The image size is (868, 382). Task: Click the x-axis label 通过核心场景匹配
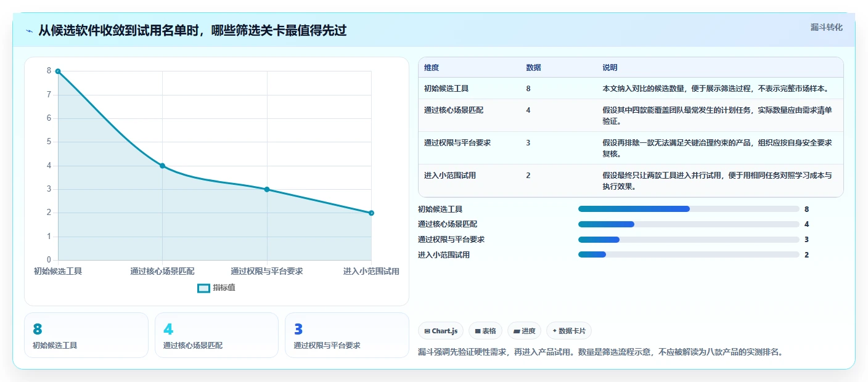click(x=162, y=271)
